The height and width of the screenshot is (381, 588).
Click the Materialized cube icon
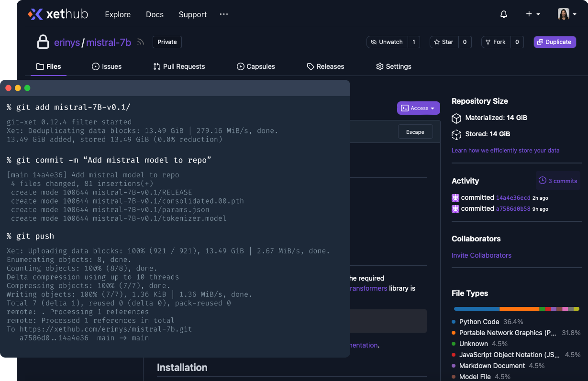coord(456,118)
